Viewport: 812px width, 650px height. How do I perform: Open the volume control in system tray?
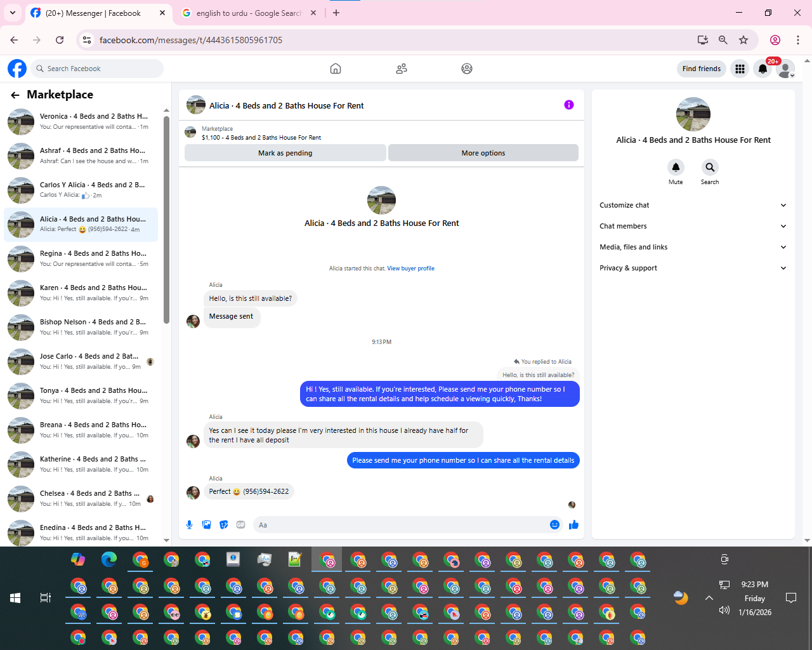click(724, 611)
